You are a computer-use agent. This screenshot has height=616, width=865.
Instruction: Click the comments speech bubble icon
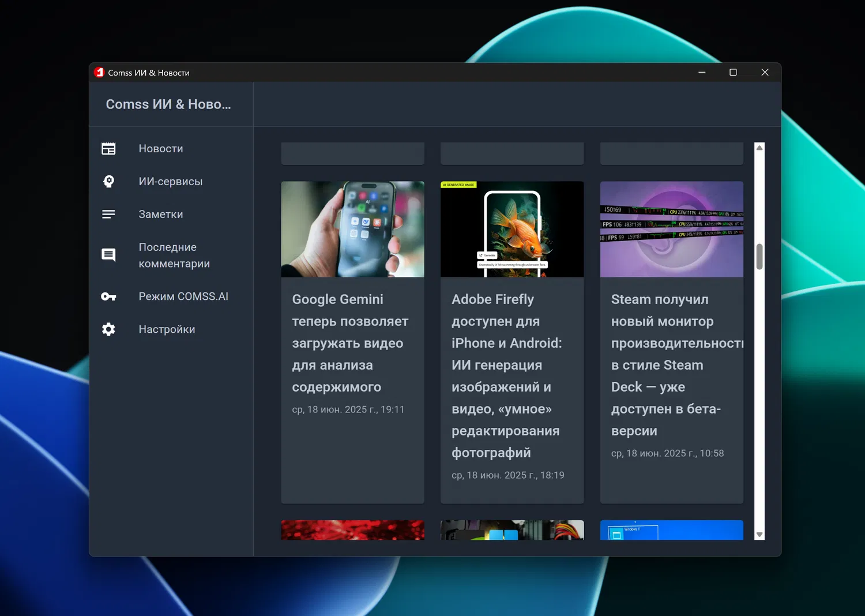point(108,255)
